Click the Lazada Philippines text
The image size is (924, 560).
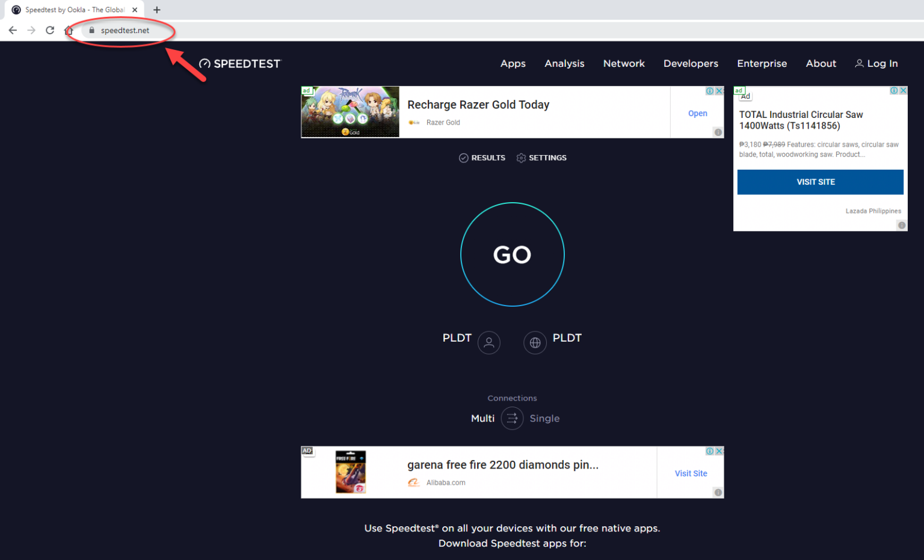coord(873,211)
